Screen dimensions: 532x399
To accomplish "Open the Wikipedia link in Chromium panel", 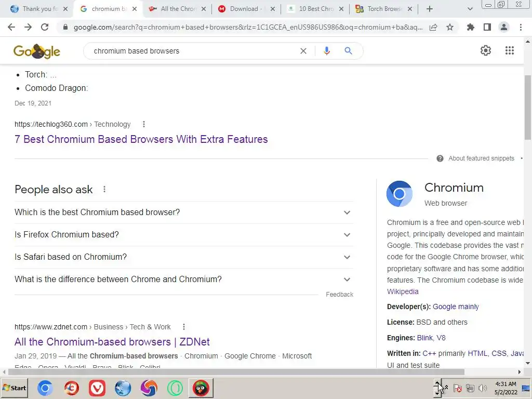I will [x=403, y=291].
